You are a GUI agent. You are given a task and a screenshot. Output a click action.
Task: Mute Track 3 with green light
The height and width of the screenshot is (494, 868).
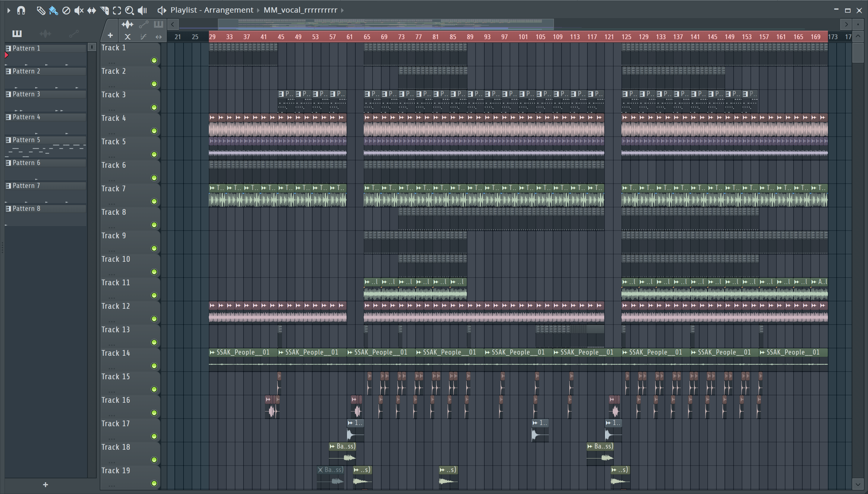(x=154, y=108)
